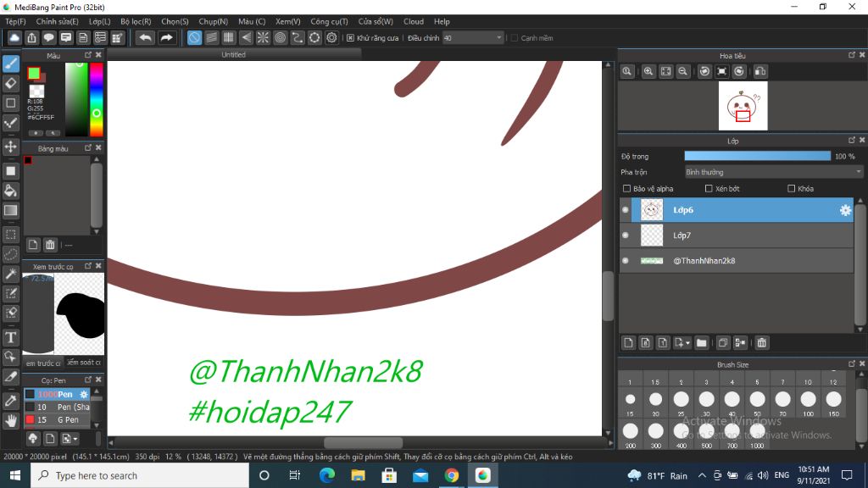Enable the Xén bớt checkbox
The height and width of the screenshot is (488, 868).
[709, 189]
